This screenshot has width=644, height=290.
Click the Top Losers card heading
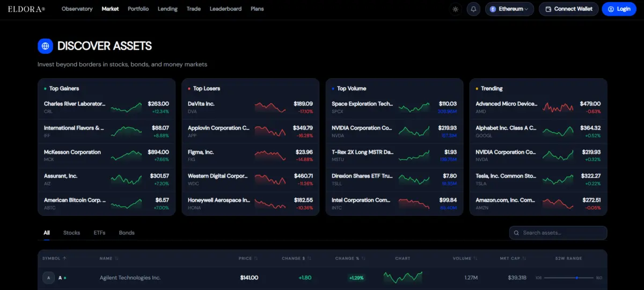point(207,89)
